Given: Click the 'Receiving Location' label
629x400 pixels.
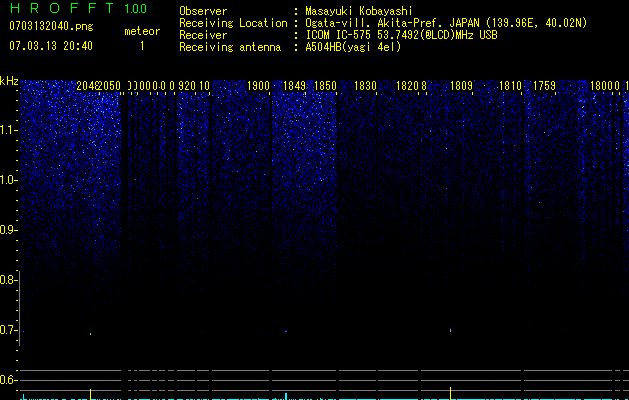Looking at the screenshot, I should point(233,23).
